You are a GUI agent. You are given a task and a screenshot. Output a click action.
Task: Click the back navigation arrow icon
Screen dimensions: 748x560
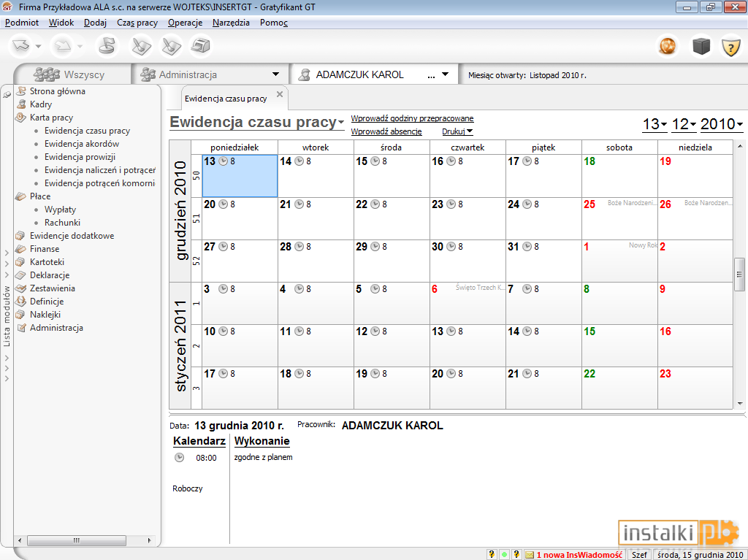(x=21, y=46)
